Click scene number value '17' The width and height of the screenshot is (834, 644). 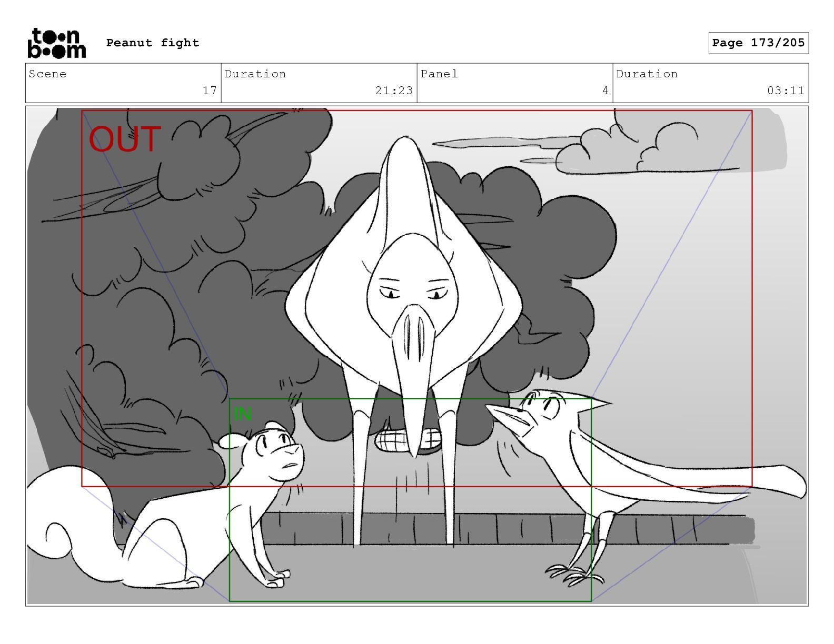click(210, 90)
